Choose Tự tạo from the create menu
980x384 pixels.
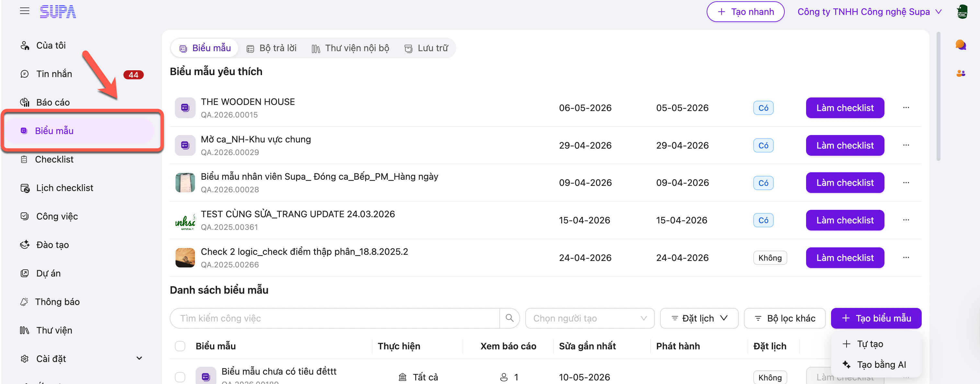tap(876, 344)
